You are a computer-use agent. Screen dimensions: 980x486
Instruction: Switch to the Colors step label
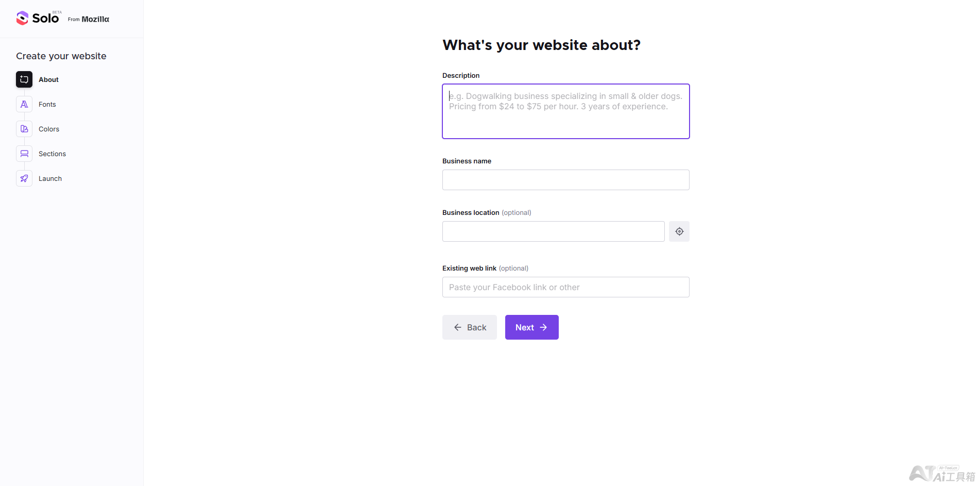click(x=49, y=129)
